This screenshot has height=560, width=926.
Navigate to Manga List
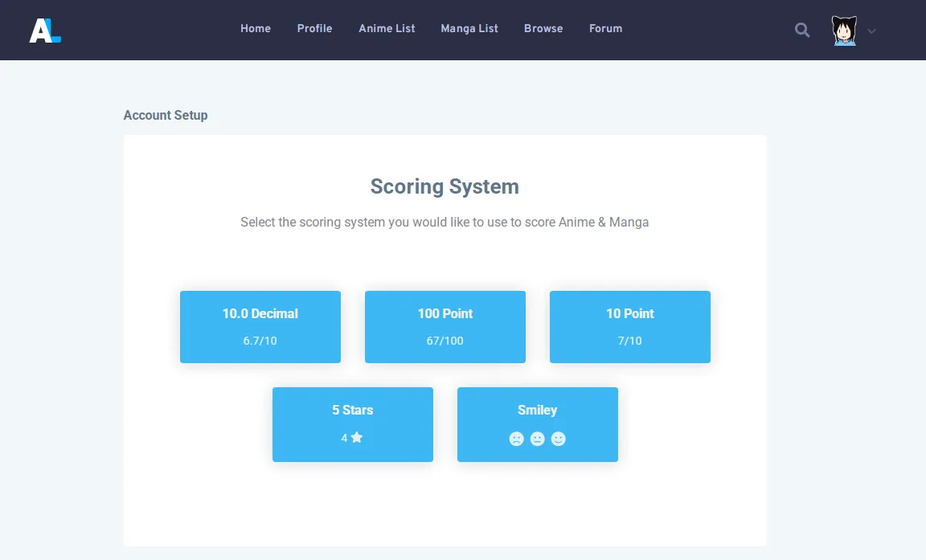(469, 28)
